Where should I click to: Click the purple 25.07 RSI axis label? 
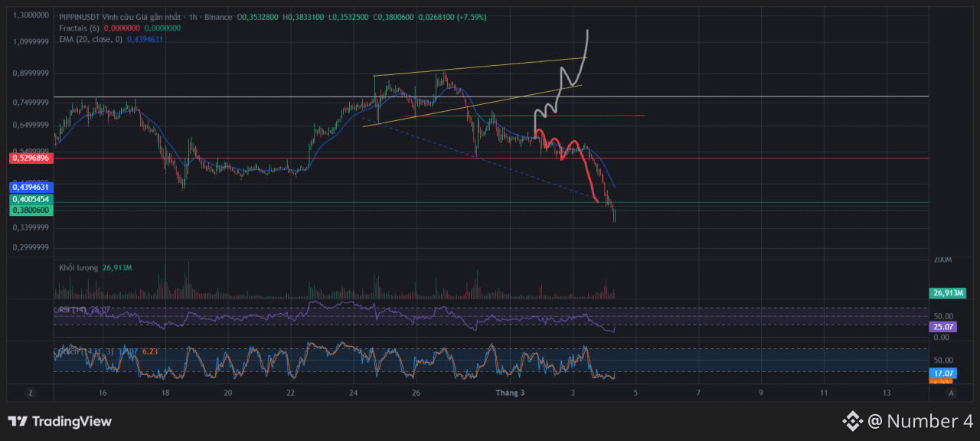pyautogui.click(x=942, y=327)
